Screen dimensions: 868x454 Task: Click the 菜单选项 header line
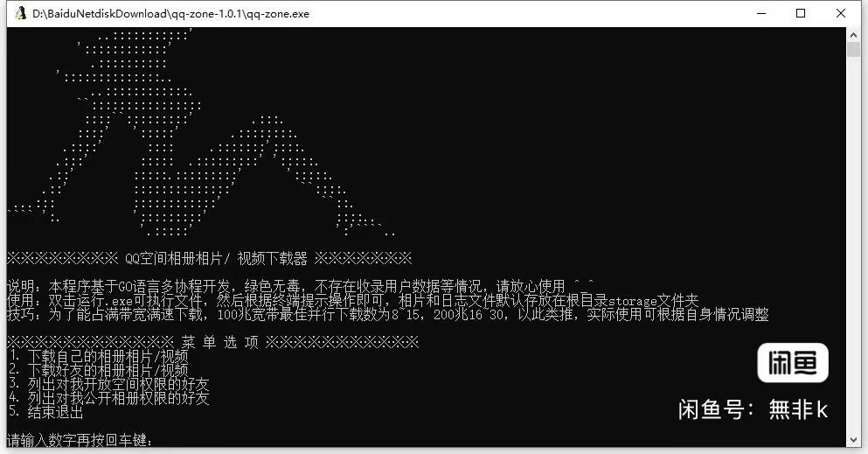pyautogui.click(x=213, y=342)
